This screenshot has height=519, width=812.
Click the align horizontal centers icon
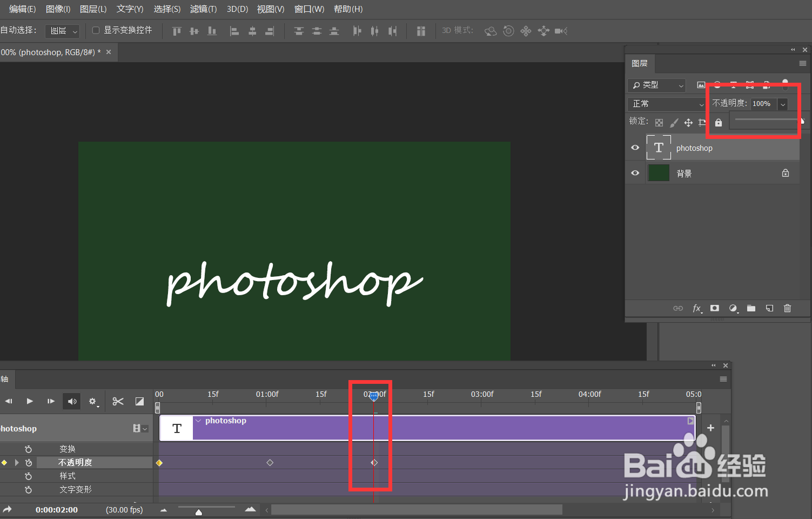252,31
